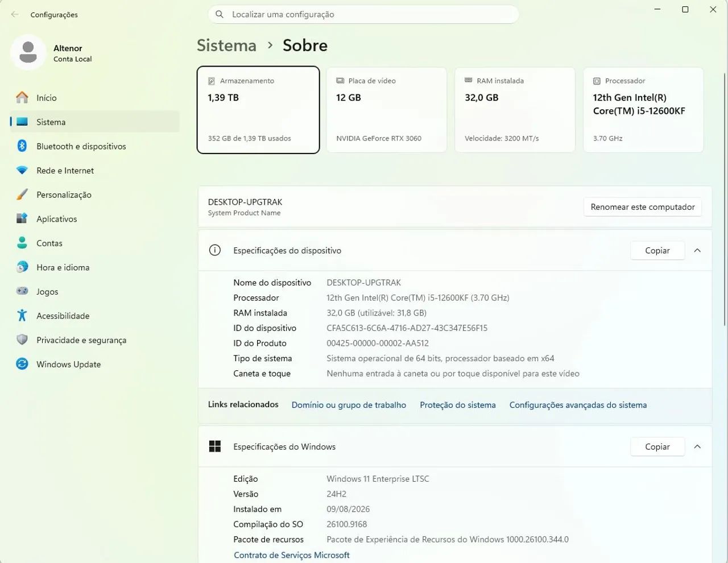Viewport: 728px width, 563px height.
Task: Click the Altenor Conta Local account name
Action: [72, 53]
